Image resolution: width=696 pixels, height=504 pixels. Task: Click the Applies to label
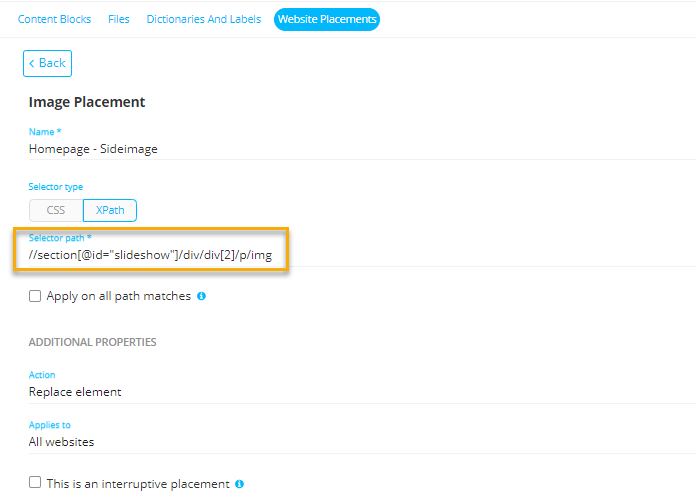(x=50, y=425)
